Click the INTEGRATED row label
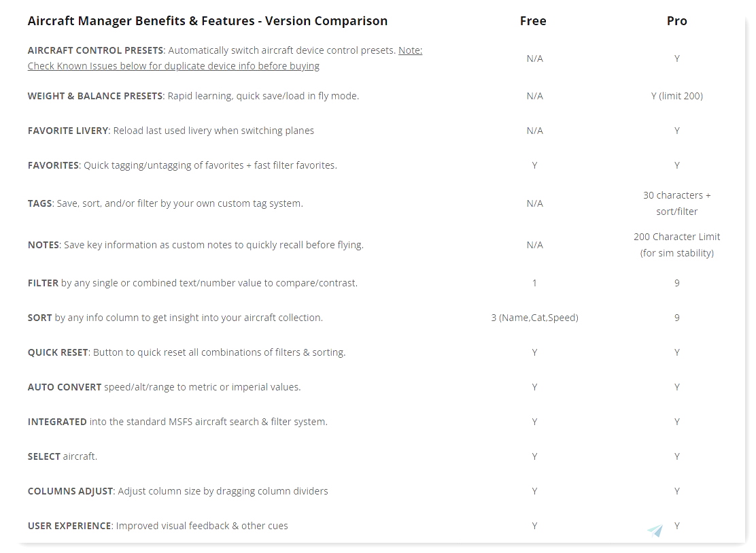This screenshot has height=553, width=756. [x=57, y=422]
